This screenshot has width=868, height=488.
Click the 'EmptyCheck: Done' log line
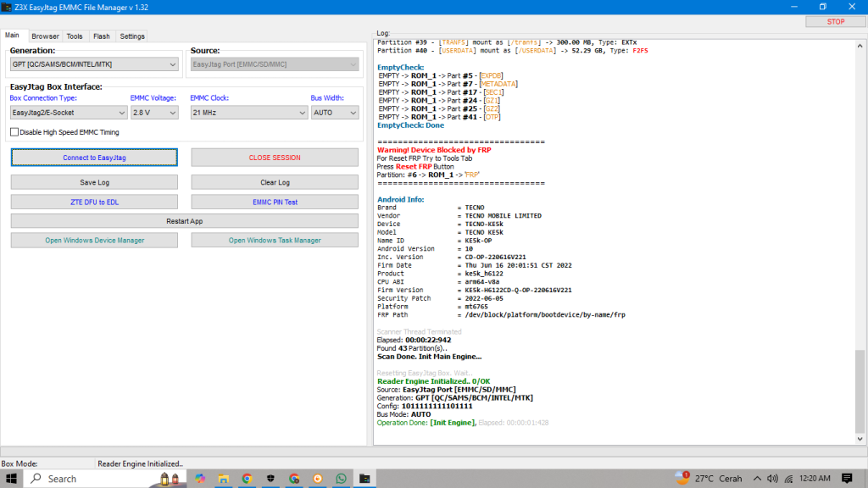[x=411, y=125]
